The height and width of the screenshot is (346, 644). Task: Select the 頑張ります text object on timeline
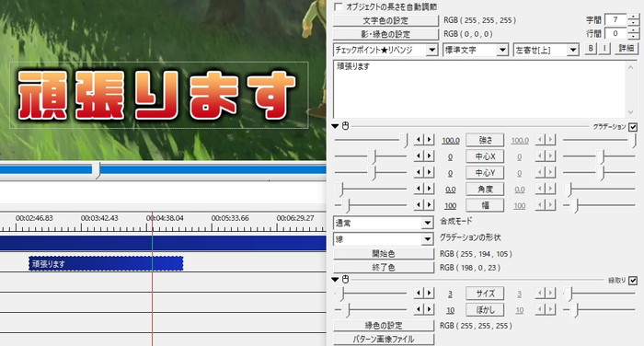pos(106,264)
